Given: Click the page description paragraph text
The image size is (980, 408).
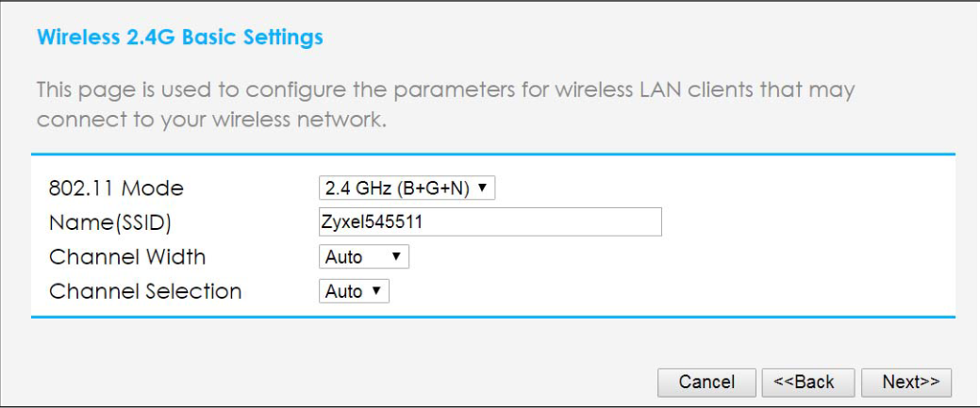Looking at the screenshot, I should (443, 106).
